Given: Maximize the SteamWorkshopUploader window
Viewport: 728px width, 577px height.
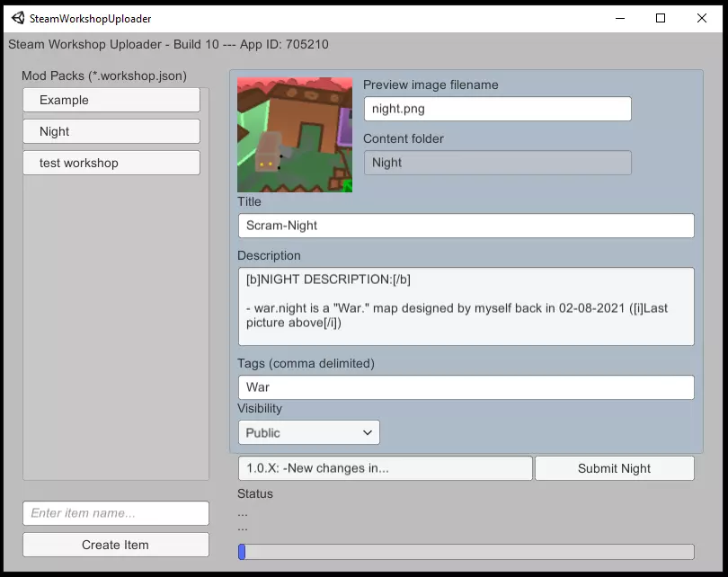Looking at the screenshot, I should [x=661, y=19].
